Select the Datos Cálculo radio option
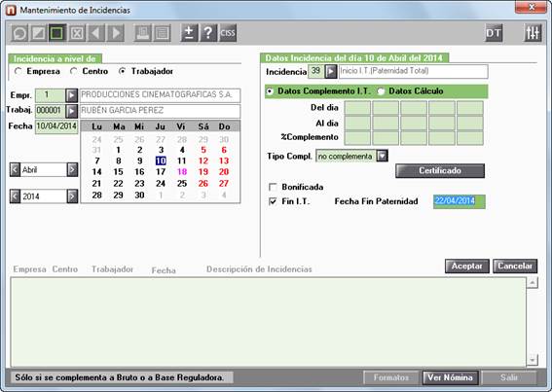Viewport: 552px width, 392px height. coord(381,91)
